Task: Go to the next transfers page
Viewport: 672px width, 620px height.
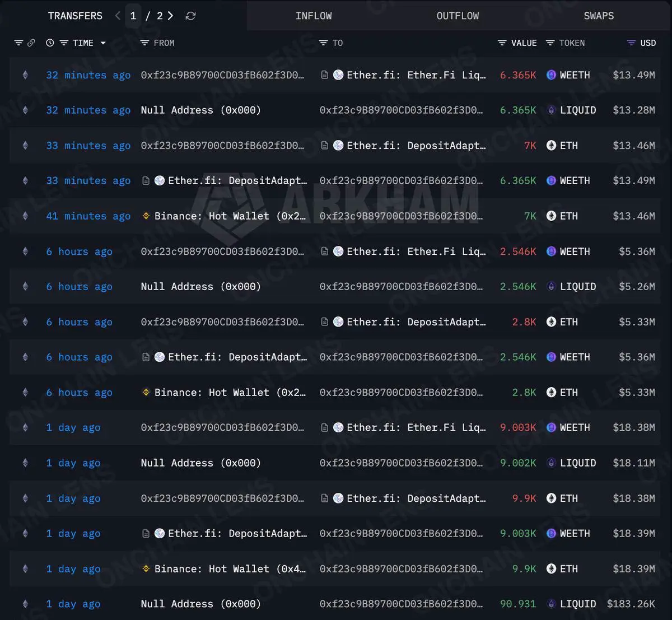Action: tap(170, 16)
